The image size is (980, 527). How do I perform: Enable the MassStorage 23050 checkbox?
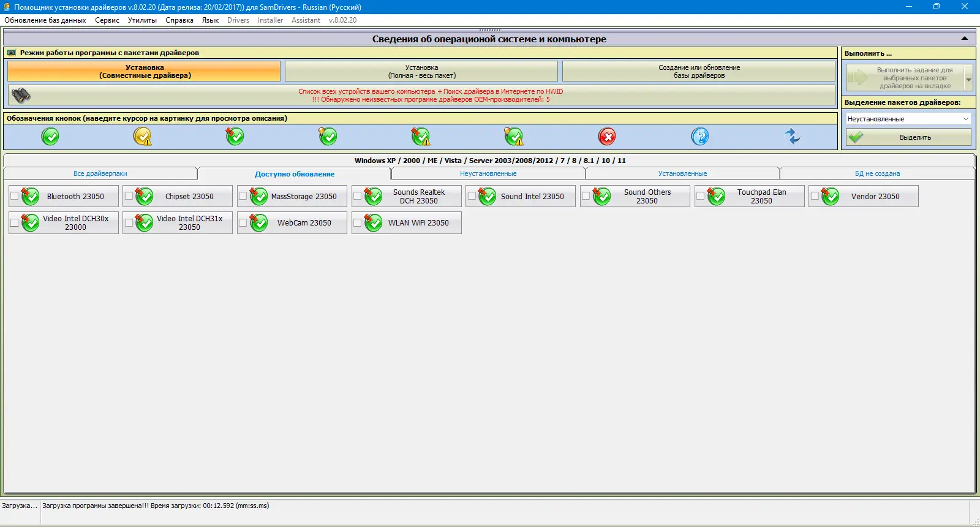click(x=243, y=196)
